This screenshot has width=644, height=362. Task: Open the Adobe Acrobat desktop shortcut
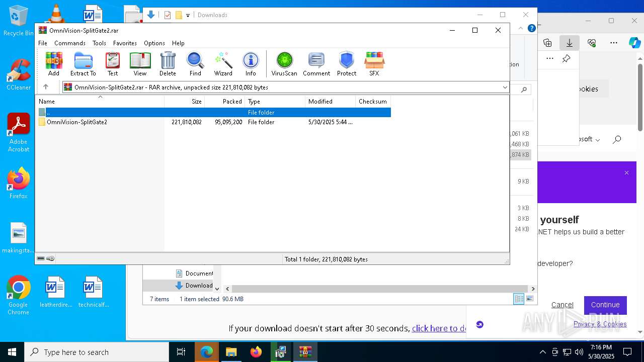coord(19,133)
